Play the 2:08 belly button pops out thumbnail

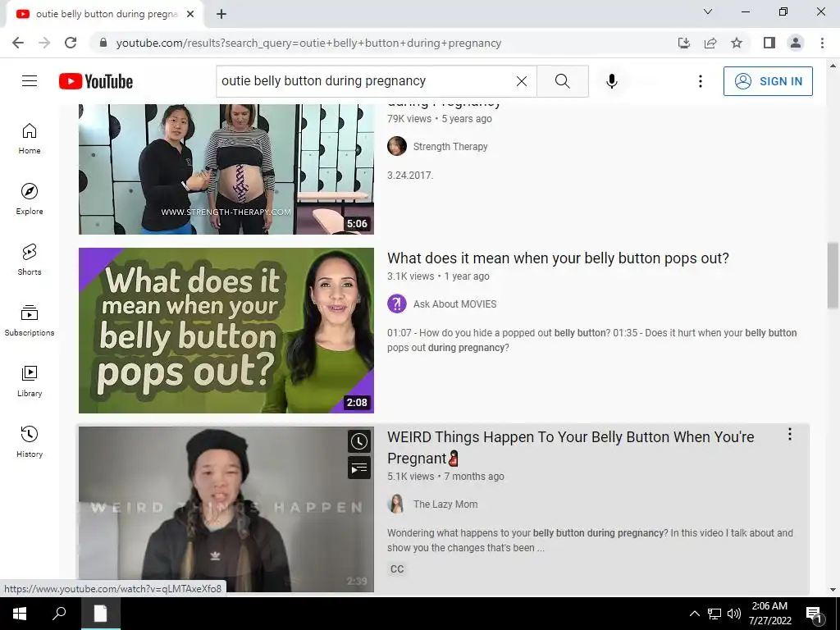[x=226, y=330]
